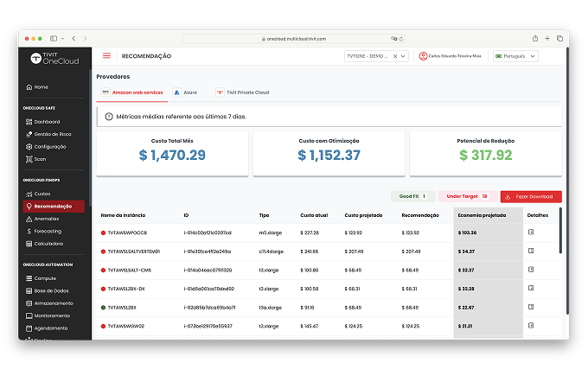Toggle the Good Fit filter
The image size is (588, 382).
pos(412,197)
